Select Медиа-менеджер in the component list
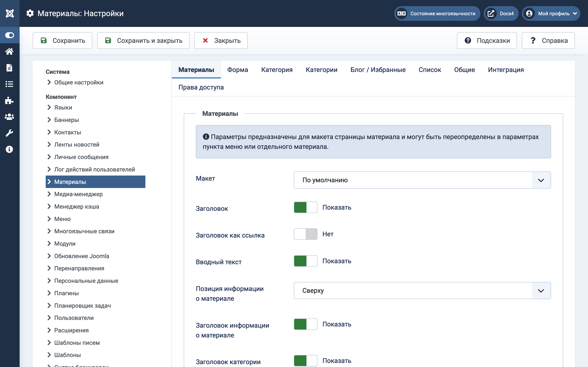Image resolution: width=588 pixels, height=367 pixels. click(78, 194)
